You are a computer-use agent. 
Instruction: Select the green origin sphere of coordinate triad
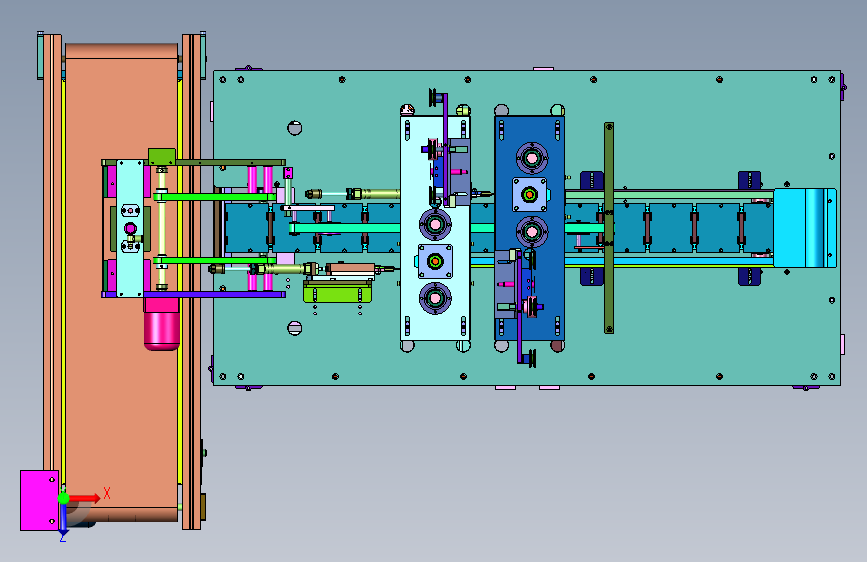[64, 498]
